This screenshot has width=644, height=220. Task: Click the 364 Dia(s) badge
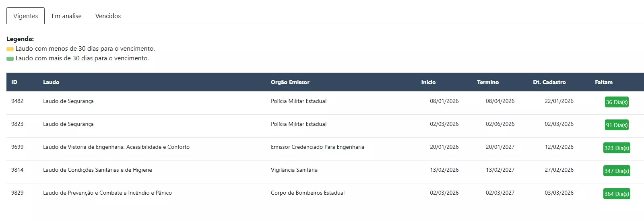(x=616, y=194)
